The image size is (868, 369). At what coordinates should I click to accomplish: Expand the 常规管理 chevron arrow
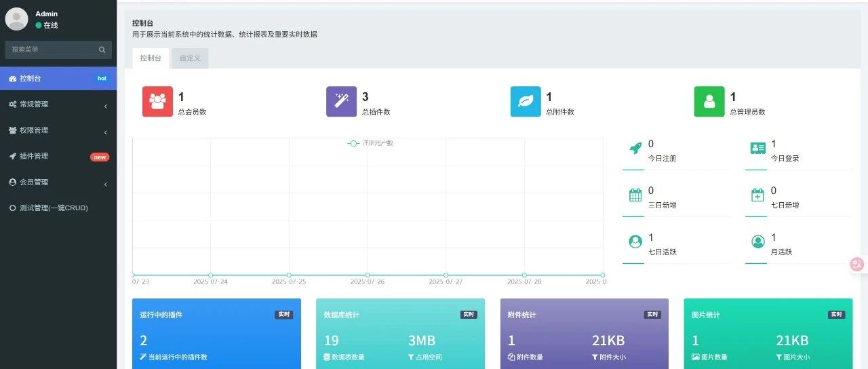(106, 106)
